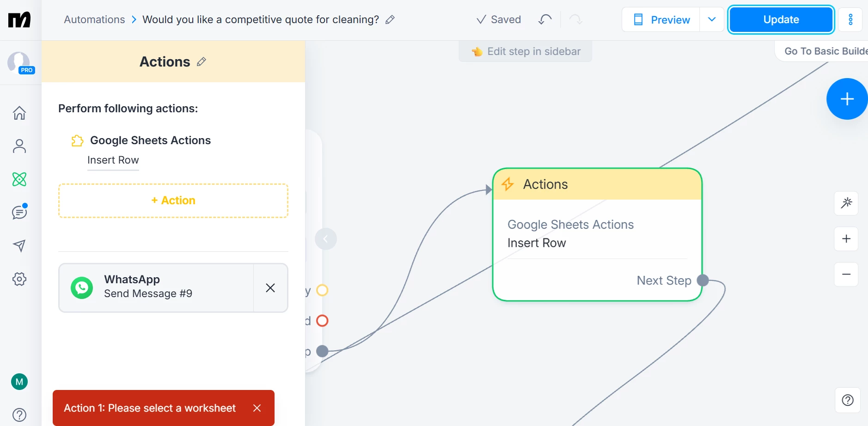
Task: Add new step with blue plus button
Action: click(x=847, y=99)
